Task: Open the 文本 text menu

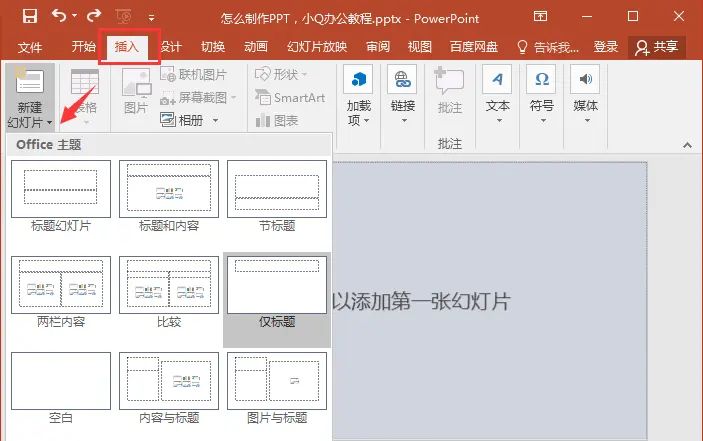Action: click(x=497, y=95)
